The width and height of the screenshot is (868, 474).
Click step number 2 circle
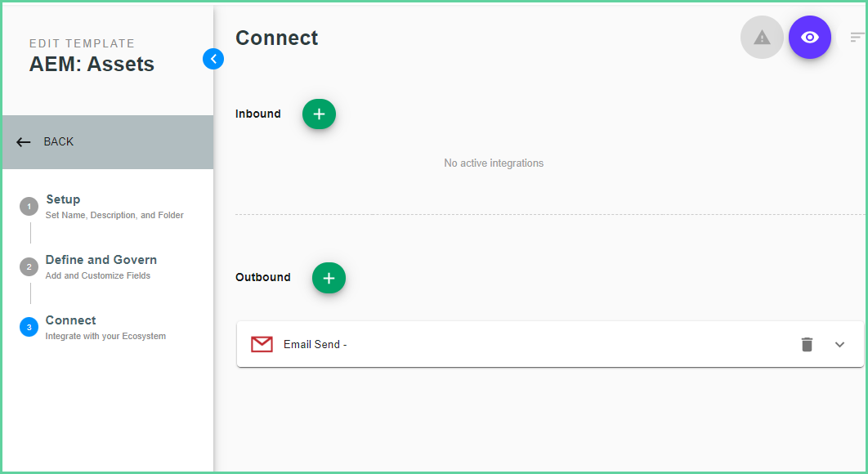click(x=29, y=267)
